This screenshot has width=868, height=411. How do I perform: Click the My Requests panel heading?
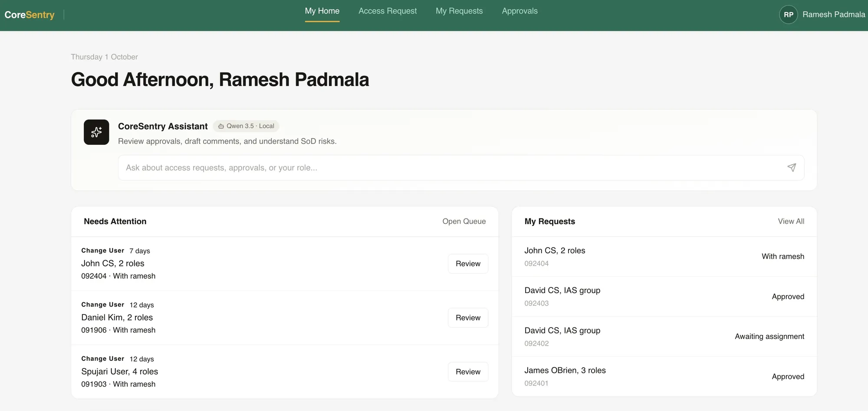549,221
